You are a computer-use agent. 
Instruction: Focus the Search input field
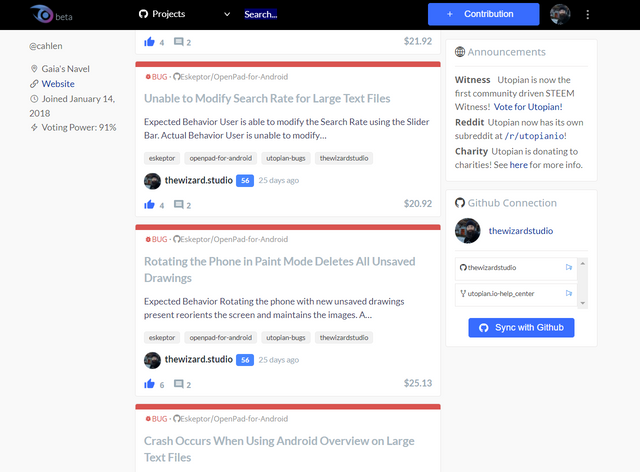point(261,14)
